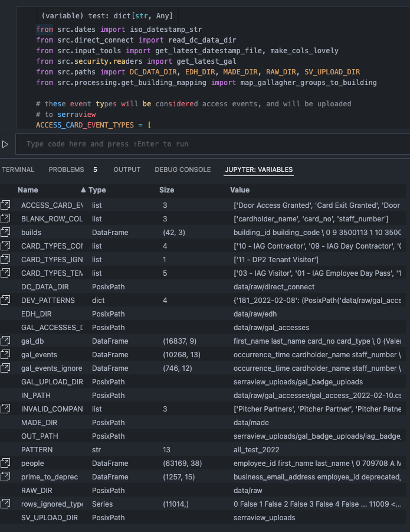Open DEBUG CONSOLE panel

tap(182, 169)
